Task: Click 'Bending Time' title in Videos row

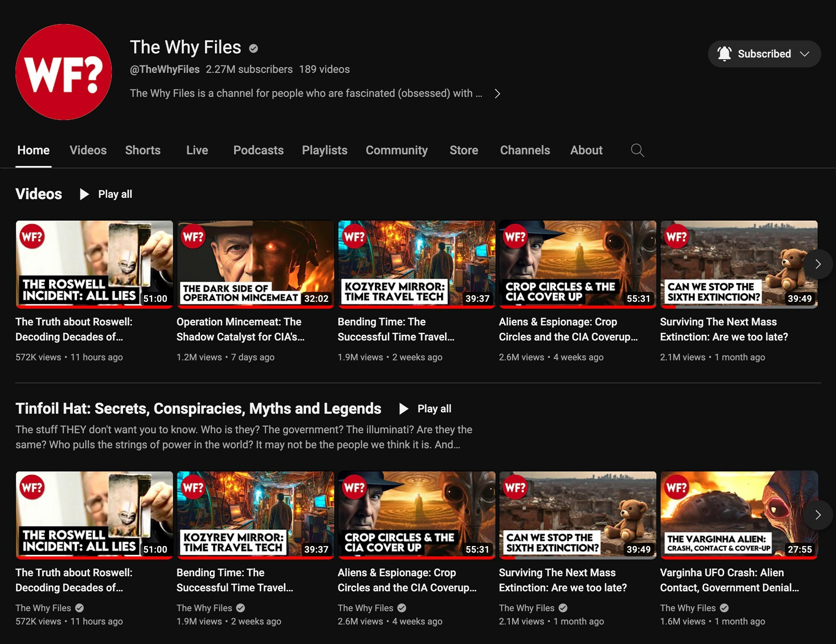Action: pyautogui.click(x=396, y=330)
